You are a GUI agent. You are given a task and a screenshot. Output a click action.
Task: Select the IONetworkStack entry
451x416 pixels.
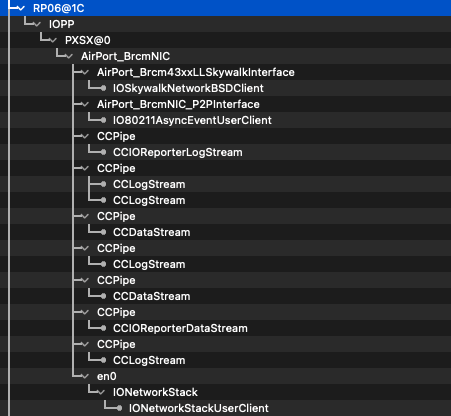tap(155, 392)
